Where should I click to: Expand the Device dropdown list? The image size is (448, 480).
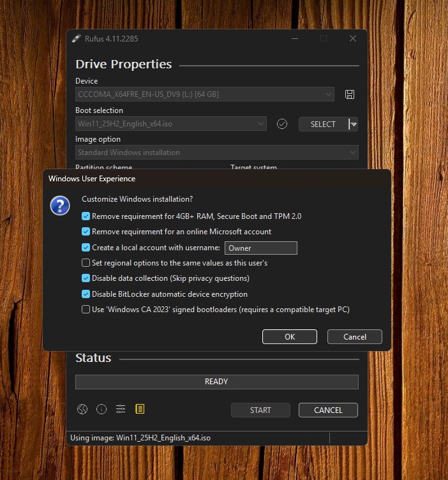[x=328, y=94]
